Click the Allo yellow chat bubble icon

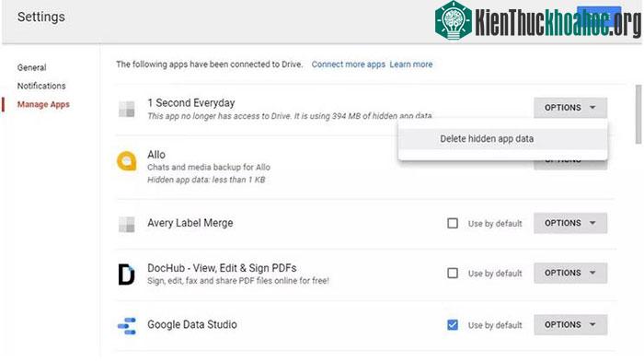coord(127,161)
